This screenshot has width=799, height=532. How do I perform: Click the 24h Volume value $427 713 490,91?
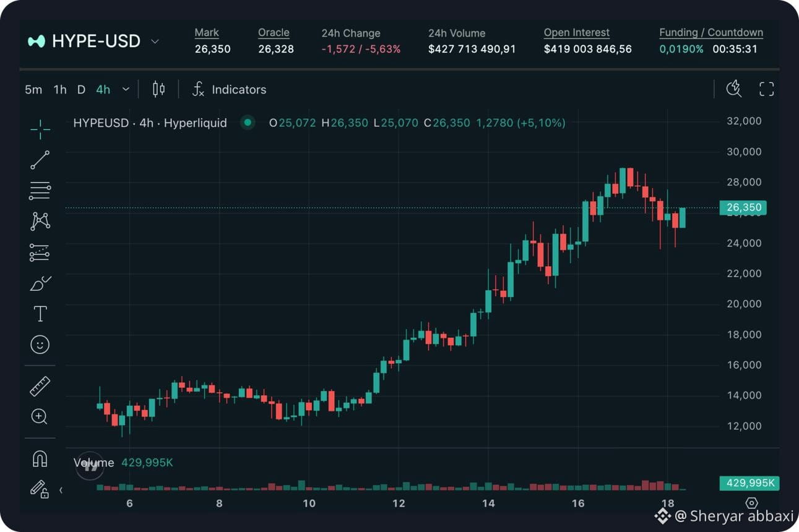472,49
